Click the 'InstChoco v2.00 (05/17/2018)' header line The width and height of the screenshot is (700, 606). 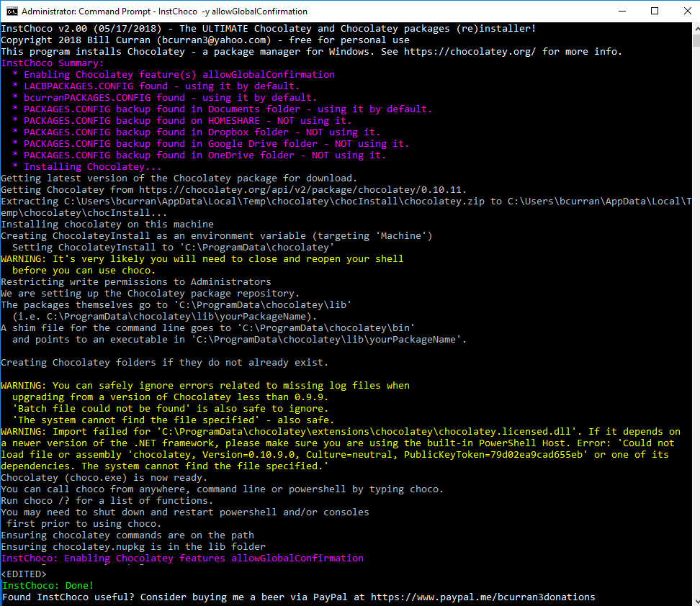pos(269,29)
